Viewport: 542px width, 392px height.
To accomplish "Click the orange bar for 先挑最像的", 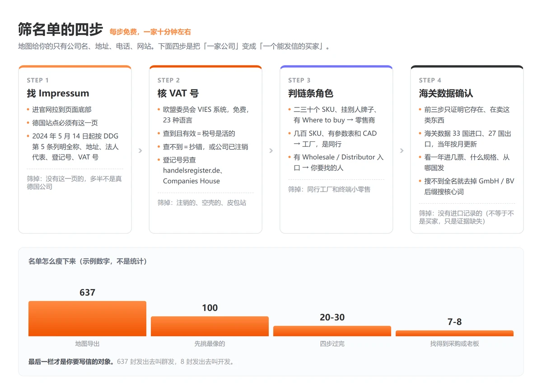I will tap(210, 326).
